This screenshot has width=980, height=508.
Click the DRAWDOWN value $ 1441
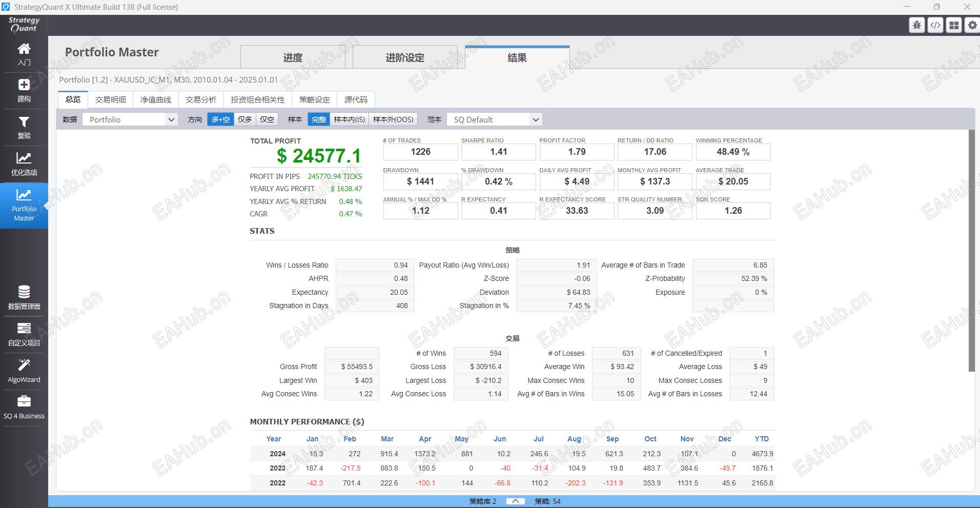(421, 181)
